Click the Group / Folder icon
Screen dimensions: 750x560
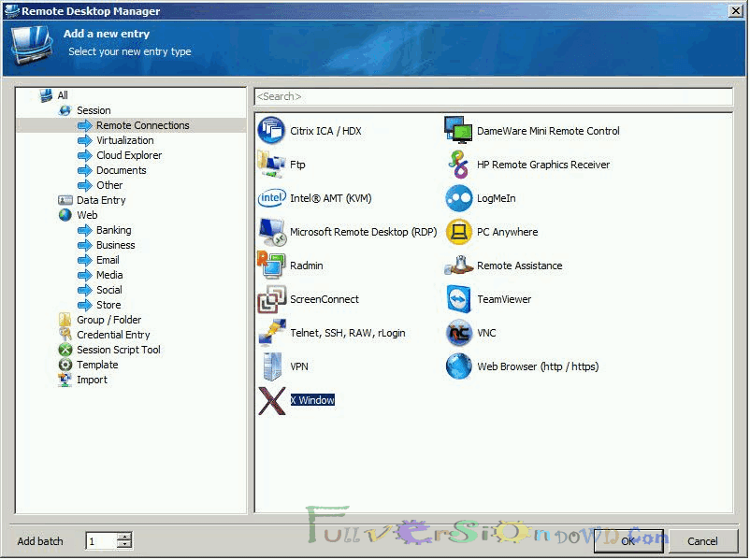pos(65,320)
